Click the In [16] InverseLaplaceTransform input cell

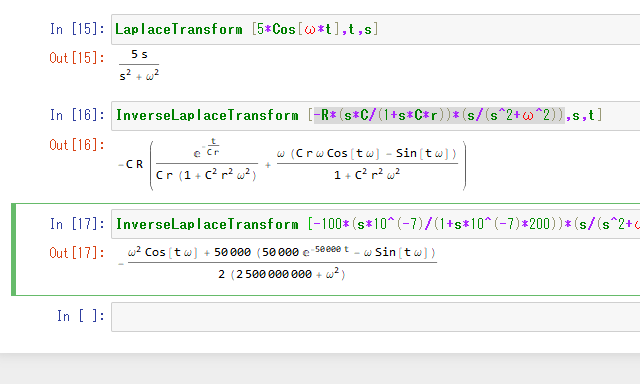pyautogui.click(x=376, y=115)
